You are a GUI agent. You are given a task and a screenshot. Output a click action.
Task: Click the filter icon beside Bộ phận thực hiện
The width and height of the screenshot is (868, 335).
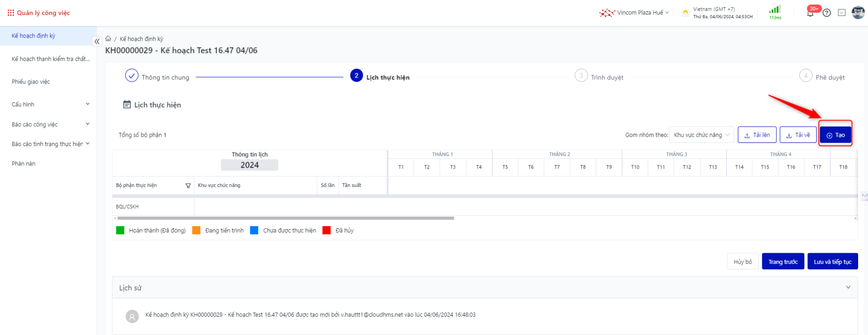click(188, 186)
